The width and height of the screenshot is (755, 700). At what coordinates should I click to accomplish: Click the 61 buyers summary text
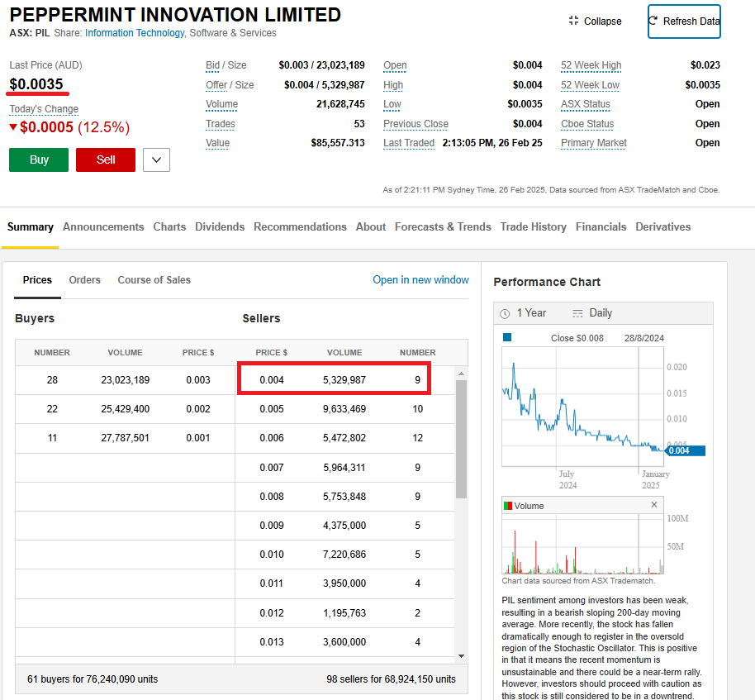pos(93,679)
